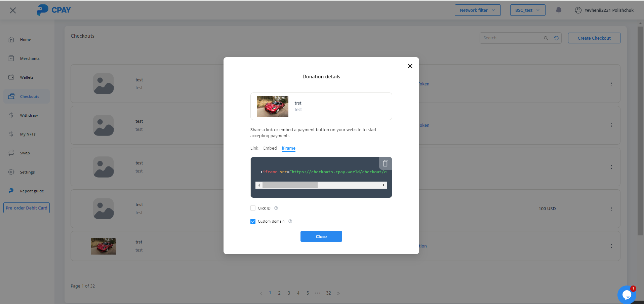Open the Wallets page from the sidebar
Screen dimensions: 644x304
pyautogui.click(x=27, y=77)
